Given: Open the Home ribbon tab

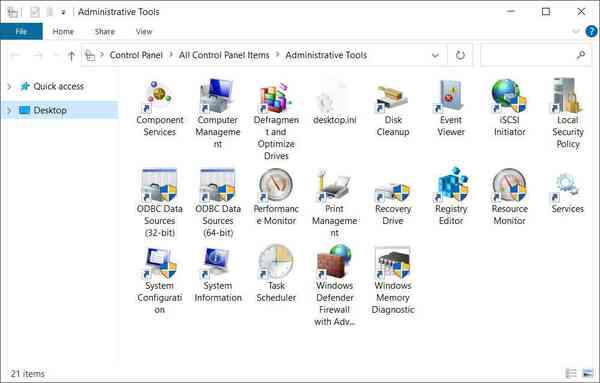Looking at the screenshot, I should (x=63, y=31).
